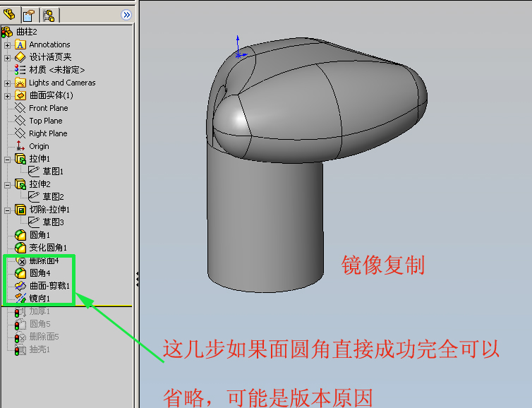532x408 pixels.
Task: Select the 镜向1 feature label
Action: click(x=40, y=299)
